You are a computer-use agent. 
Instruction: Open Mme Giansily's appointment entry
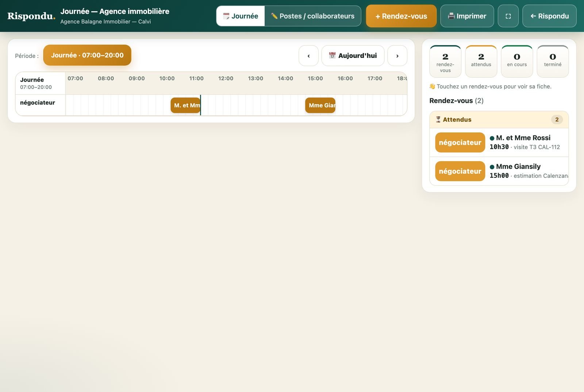point(499,171)
